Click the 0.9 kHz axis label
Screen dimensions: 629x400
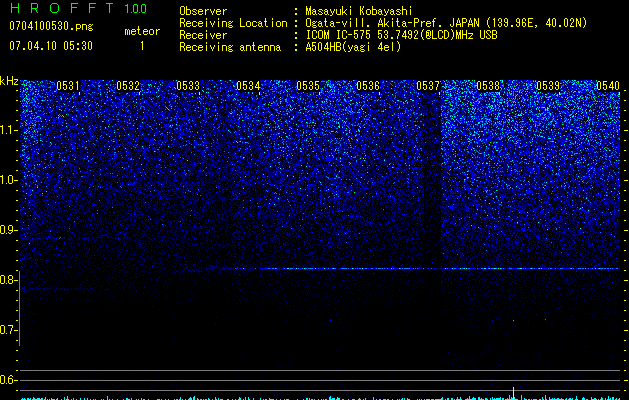[8, 229]
